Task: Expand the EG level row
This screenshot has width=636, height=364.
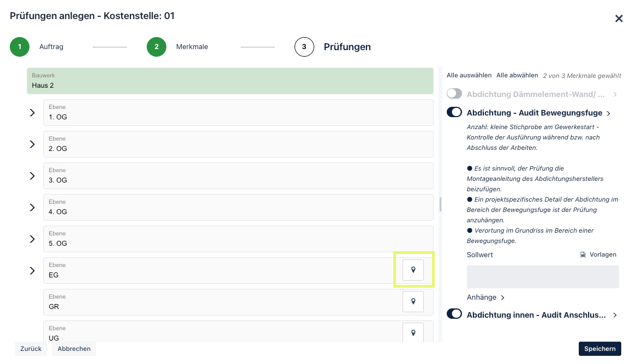Action: click(32, 271)
